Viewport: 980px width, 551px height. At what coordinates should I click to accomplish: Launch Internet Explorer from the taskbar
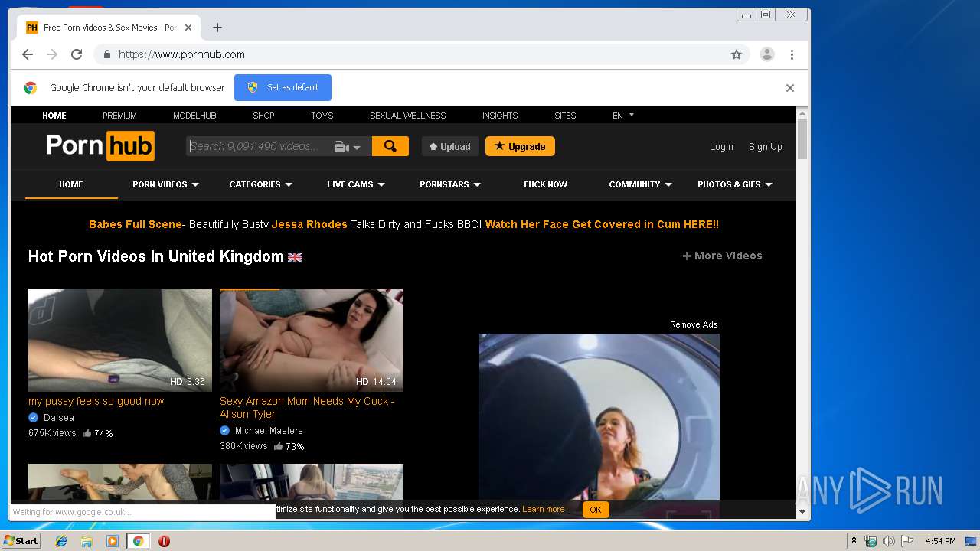tap(61, 541)
